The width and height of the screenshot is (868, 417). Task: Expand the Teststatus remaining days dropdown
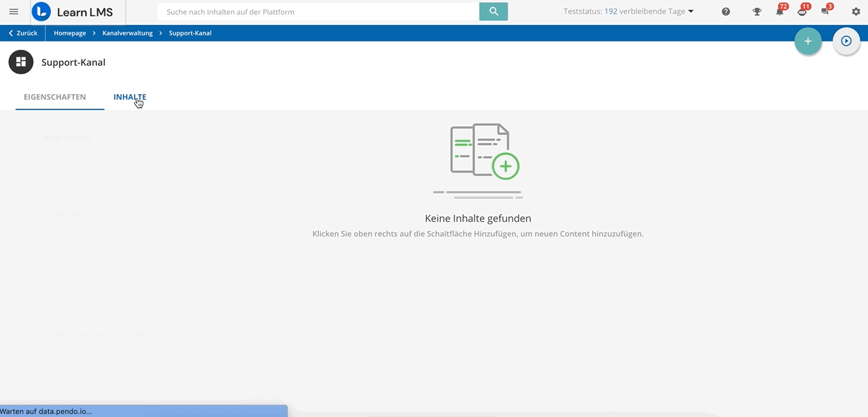tap(629, 12)
